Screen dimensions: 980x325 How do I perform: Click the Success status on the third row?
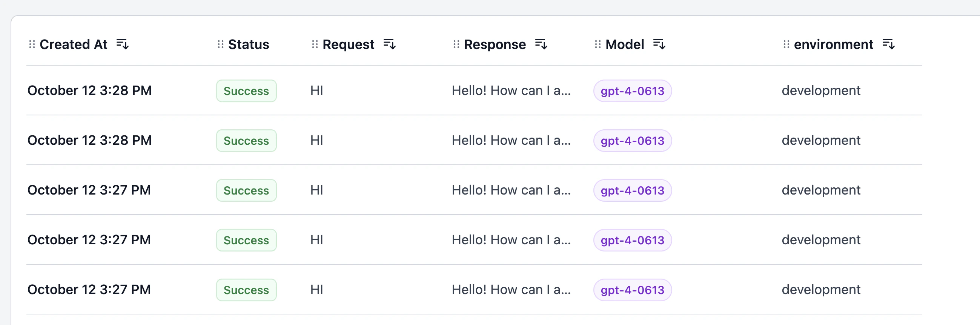[246, 190]
